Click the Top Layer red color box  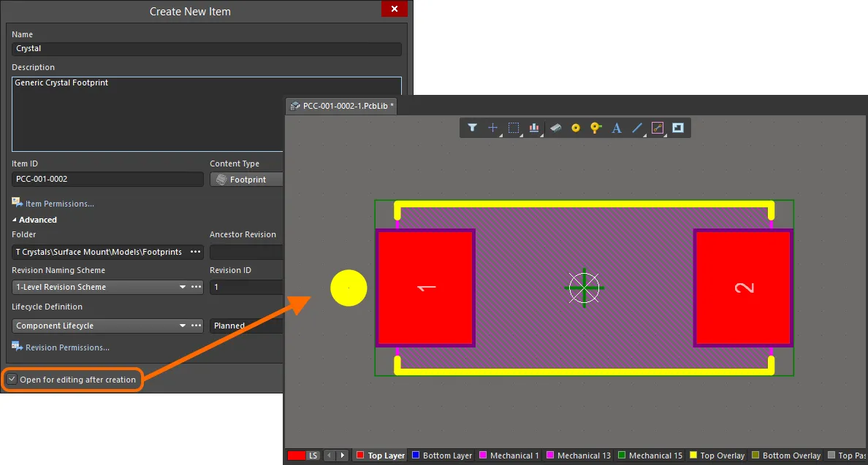360,455
